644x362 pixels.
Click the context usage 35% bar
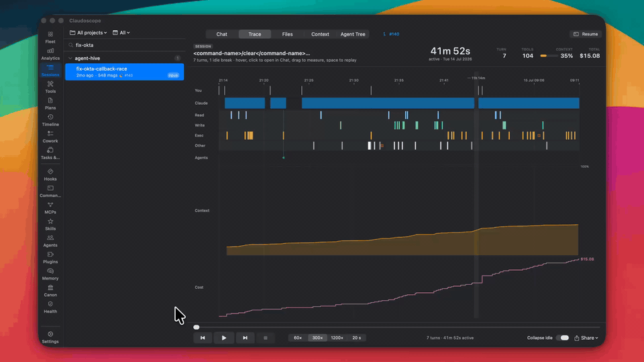[549, 56]
